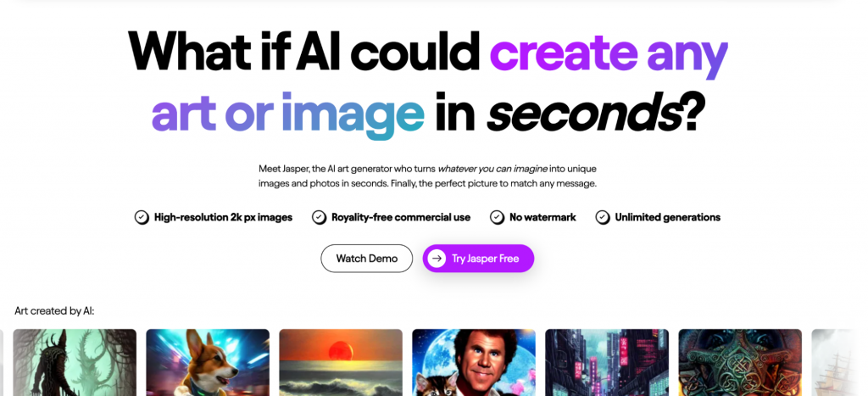Open the Watch Demo button
Screen dimensions: 868x396
point(366,259)
